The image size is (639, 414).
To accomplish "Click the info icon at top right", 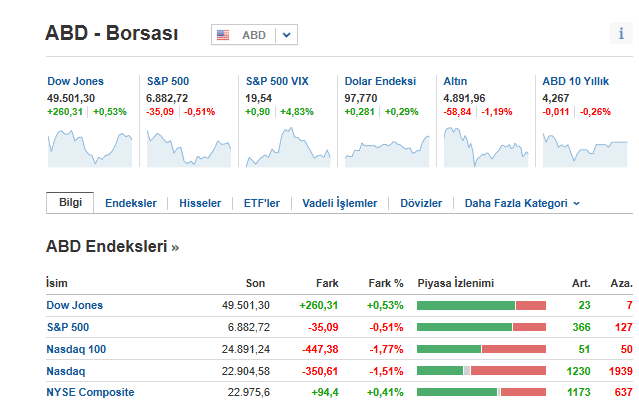I will point(622,34).
